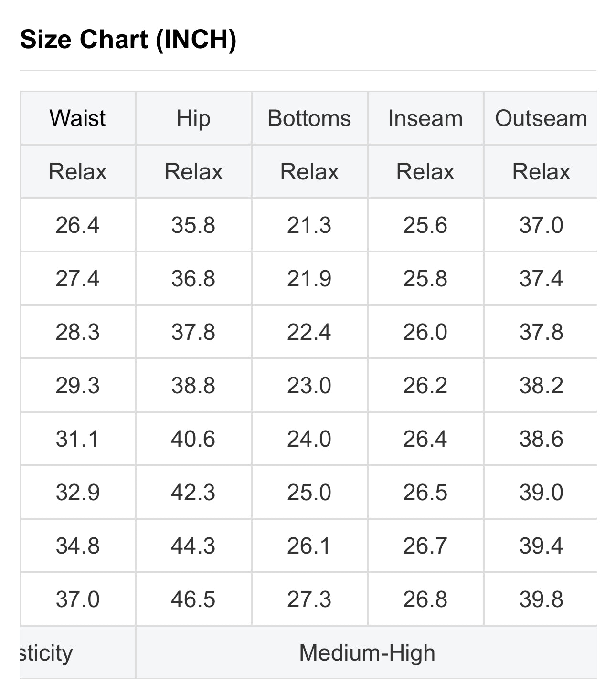Click waist value 32.9
The height and width of the screenshot is (693, 616).
coord(77,493)
